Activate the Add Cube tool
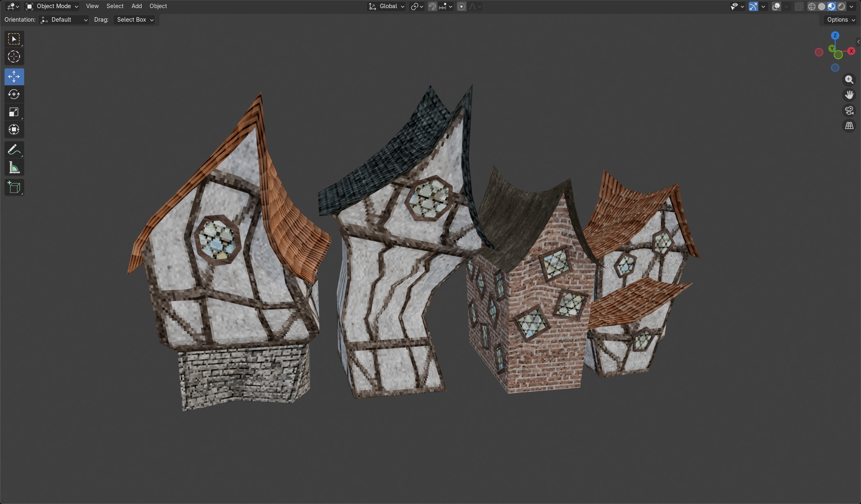The height and width of the screenshot is (504, 861). click(x=14, y=188)
